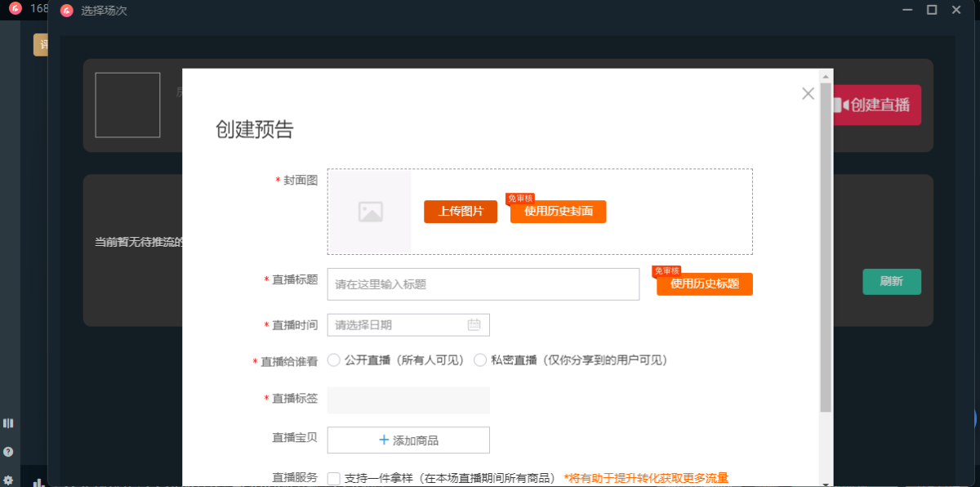Type focus in 直播标题 input field
980x487 pixels.
483,284
